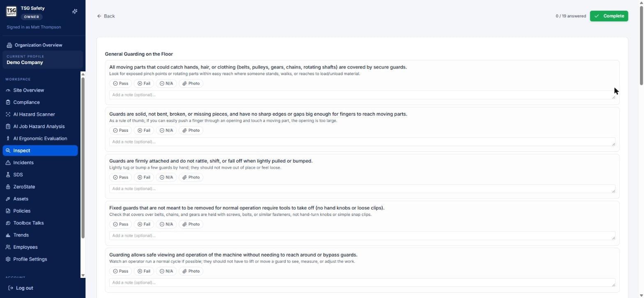Viewport: 644px width, 298px height.
Task: Click the sidebar scrollbar up arrow
Action: pyautogui.click(x=83, y=74)
